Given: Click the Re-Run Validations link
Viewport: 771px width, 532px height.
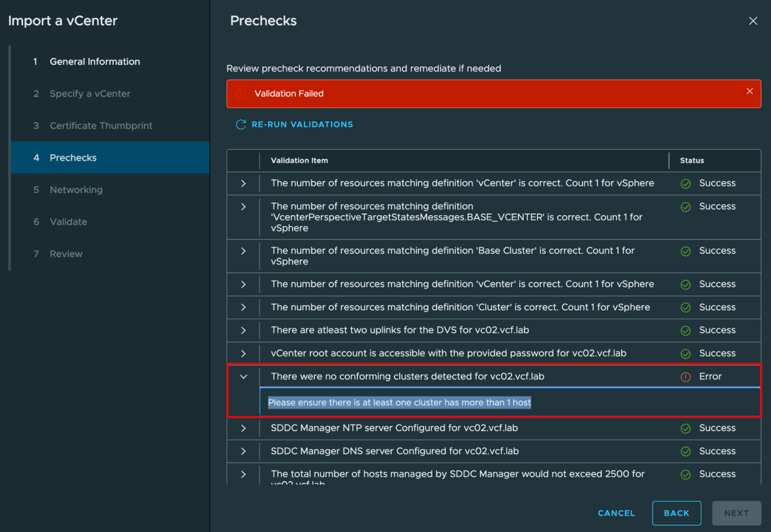Looking at the screenshot, I should click(302, 125).
